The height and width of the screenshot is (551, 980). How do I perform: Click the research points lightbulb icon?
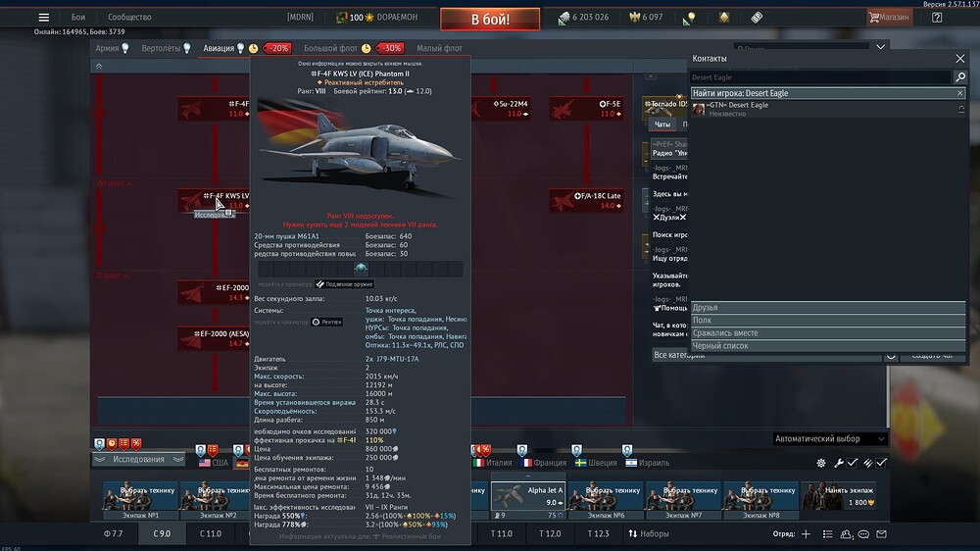(689, 18)
